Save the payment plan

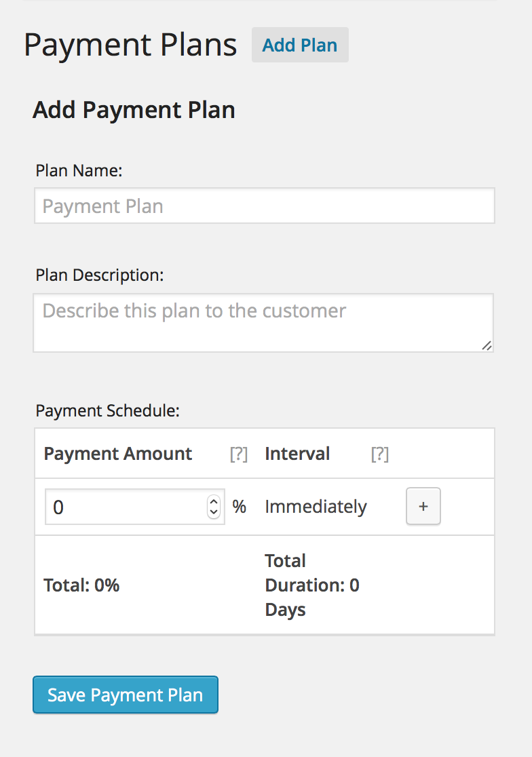125,695
